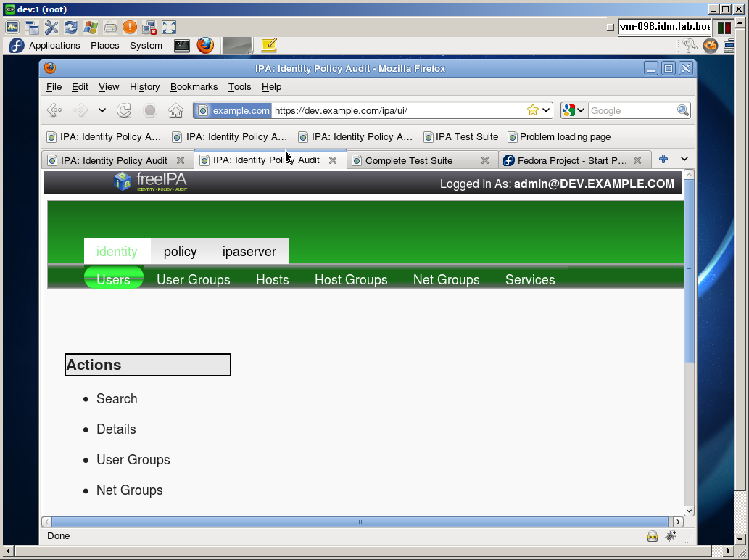Open the search engine selector dropdown
The width and height of the screenshot is (749, 560).
point(574,110)
